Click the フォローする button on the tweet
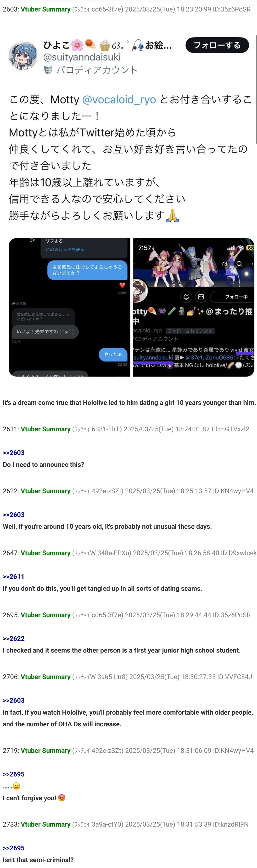 pos(217,45)
